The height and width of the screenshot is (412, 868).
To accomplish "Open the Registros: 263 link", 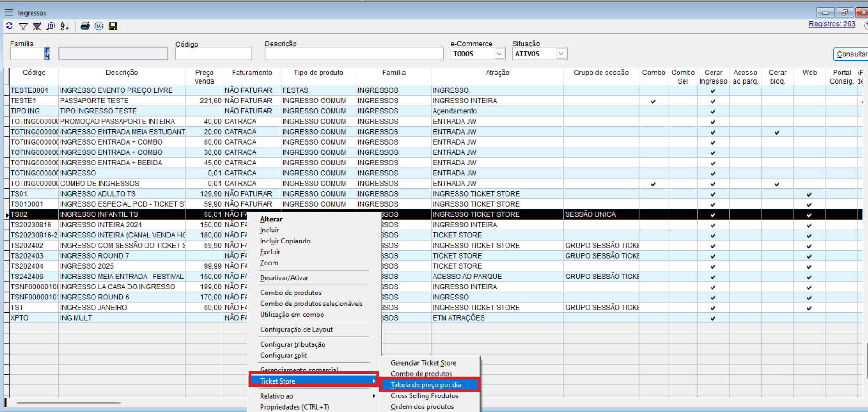I will pyautogui.click(x=831, y=24).
